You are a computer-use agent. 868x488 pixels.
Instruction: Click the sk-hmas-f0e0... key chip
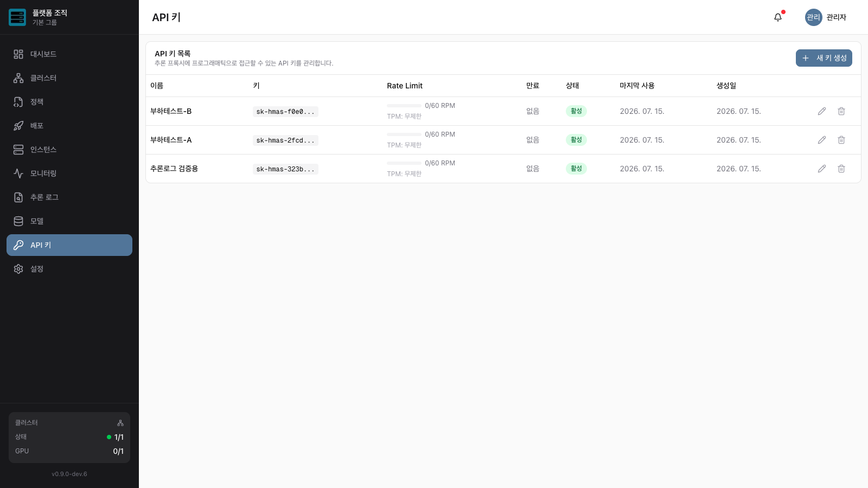(285, 112)
